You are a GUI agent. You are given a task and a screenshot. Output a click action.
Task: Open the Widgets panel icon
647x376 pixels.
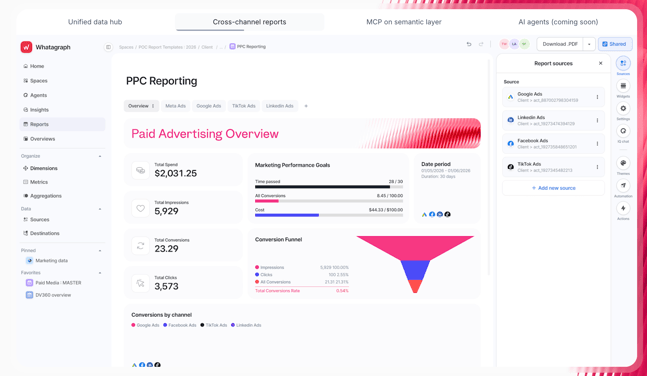pos(623,86)
